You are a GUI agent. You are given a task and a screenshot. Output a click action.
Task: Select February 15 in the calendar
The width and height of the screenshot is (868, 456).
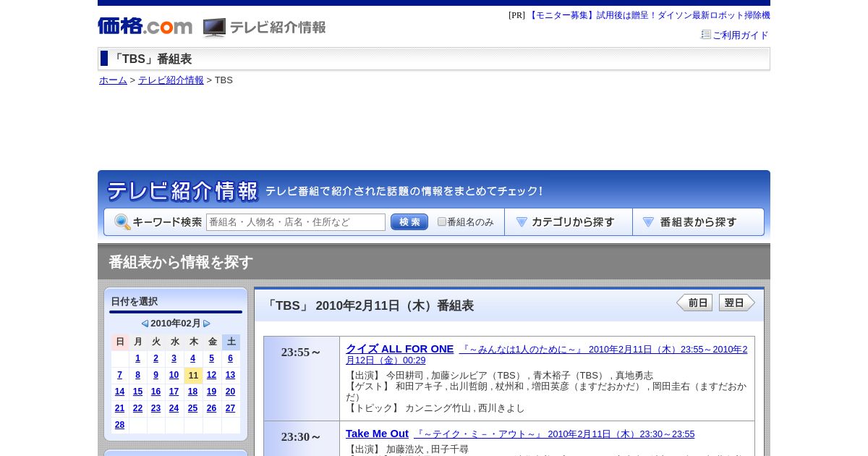[138, 392]
